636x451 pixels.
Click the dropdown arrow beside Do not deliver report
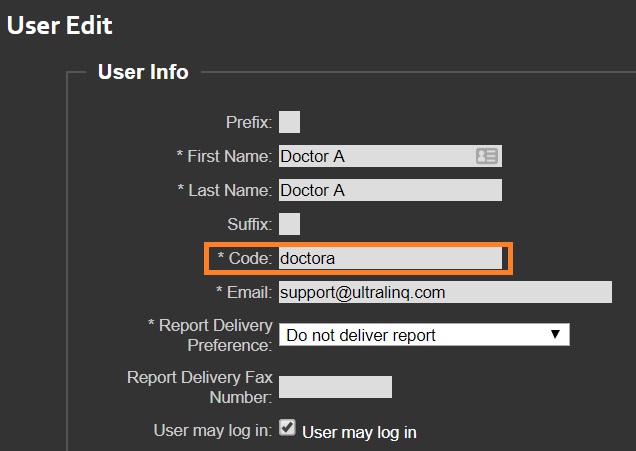[555, 334]
